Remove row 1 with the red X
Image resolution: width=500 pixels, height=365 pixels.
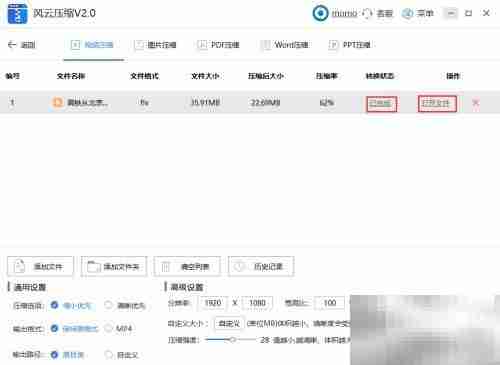[x=476, y=103]
